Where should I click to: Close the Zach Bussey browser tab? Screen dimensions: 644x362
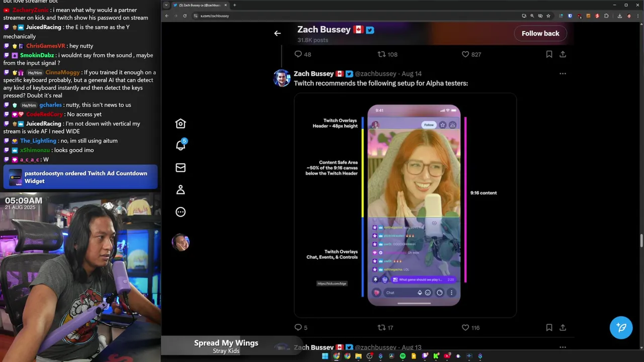click(225, 5)
